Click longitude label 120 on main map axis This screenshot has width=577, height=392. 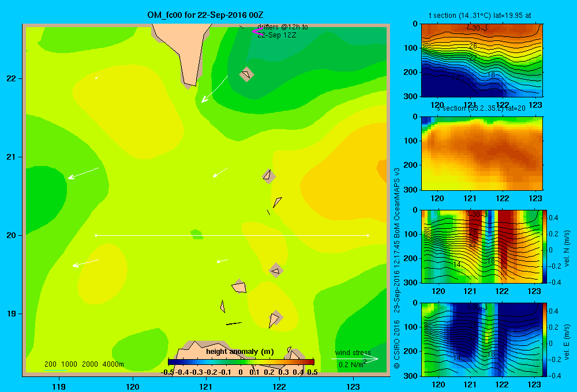133,386
